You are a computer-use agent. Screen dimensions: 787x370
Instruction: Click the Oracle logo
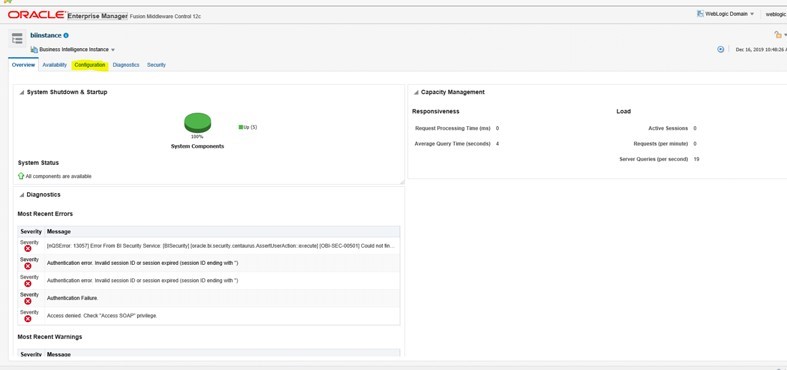click(x=36, y=15)
